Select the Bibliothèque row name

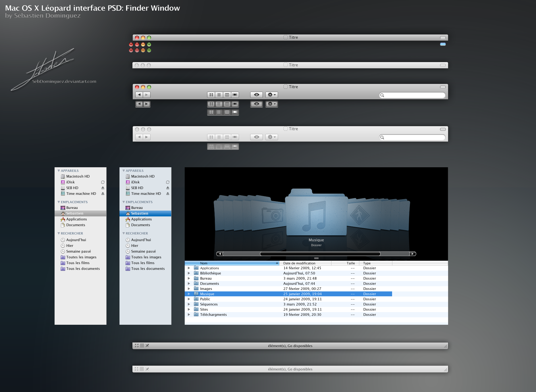(211, 273)
